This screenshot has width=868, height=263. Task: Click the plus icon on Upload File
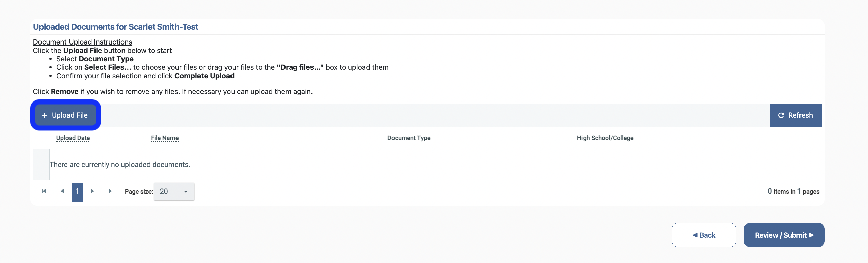tap(45, 115)
